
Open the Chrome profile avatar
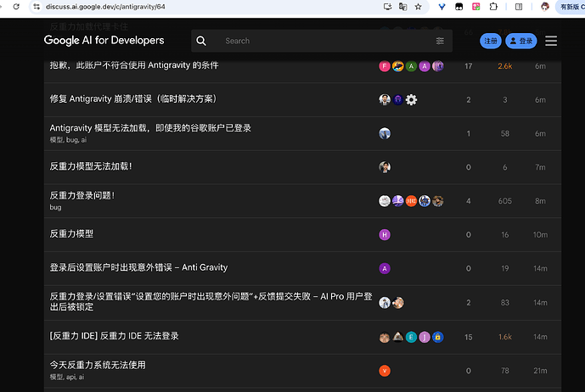point(545,7)
